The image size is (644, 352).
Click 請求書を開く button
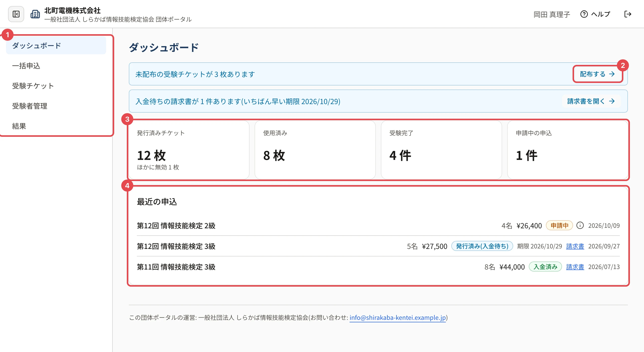[591, 101]
